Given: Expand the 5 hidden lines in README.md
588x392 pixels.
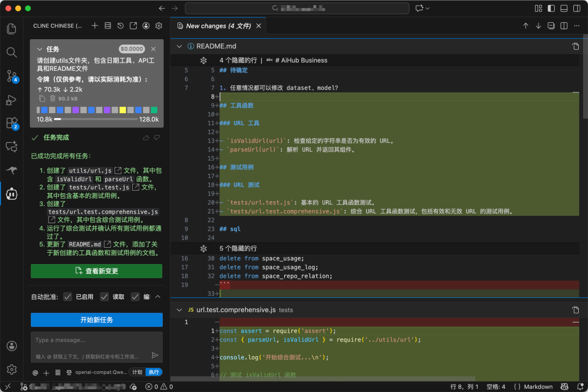Looking at the screenshot, I should (204, 248).
